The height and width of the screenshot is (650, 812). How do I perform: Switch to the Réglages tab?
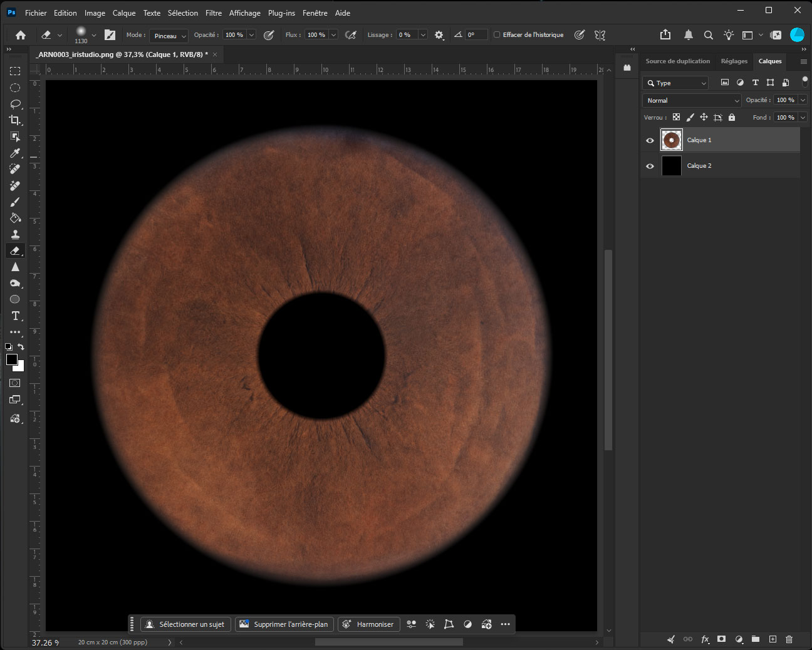(734, 61)
